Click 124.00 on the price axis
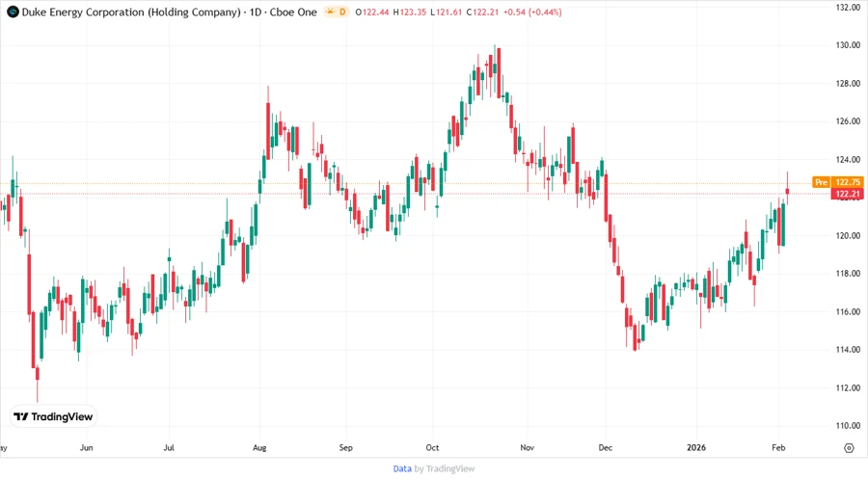The image size is (868, 480). click(x=848, y=159)
